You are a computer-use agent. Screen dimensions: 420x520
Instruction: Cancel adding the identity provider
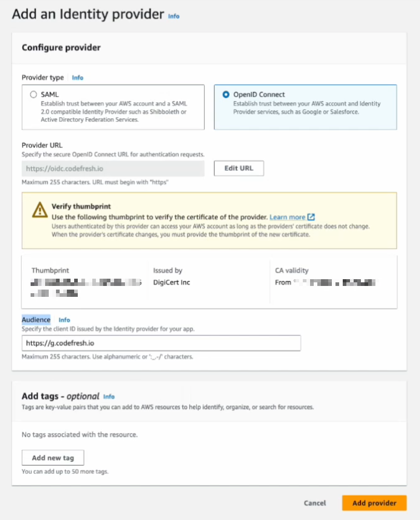point(315,503)
